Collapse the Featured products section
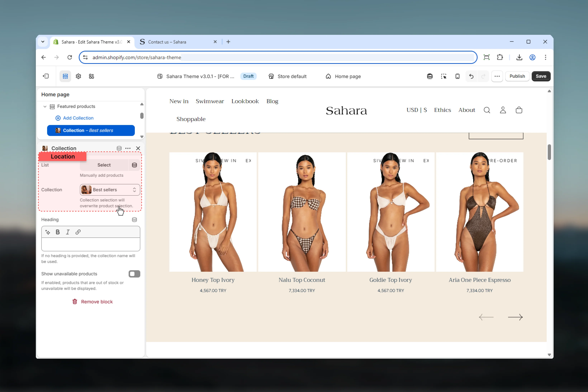Image resolution: width=588 pixels, height=392 pixels. [x=45, y=107]
